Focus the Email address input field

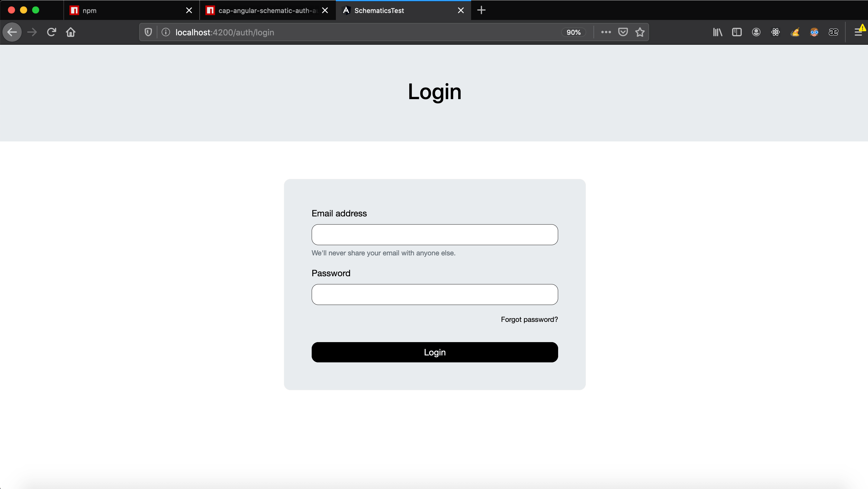(434, 235)
